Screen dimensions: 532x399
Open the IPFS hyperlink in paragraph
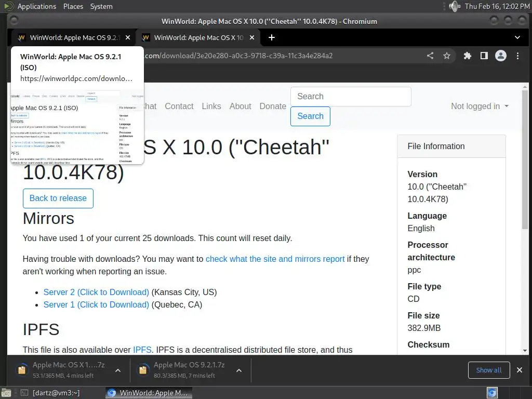click(x=142, y=350)
